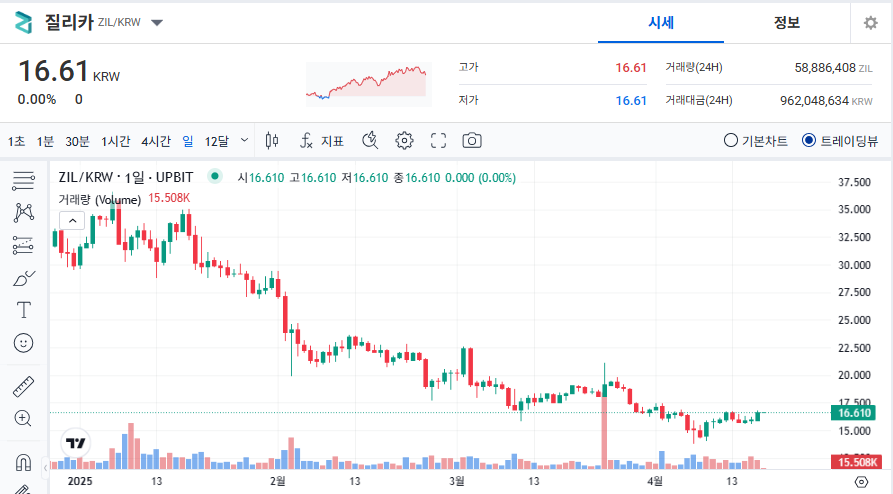Viewport: 893px width, 494px height.
Task: Collapse the left drawing toolbar arrow
Action: (x=46, y=468)
